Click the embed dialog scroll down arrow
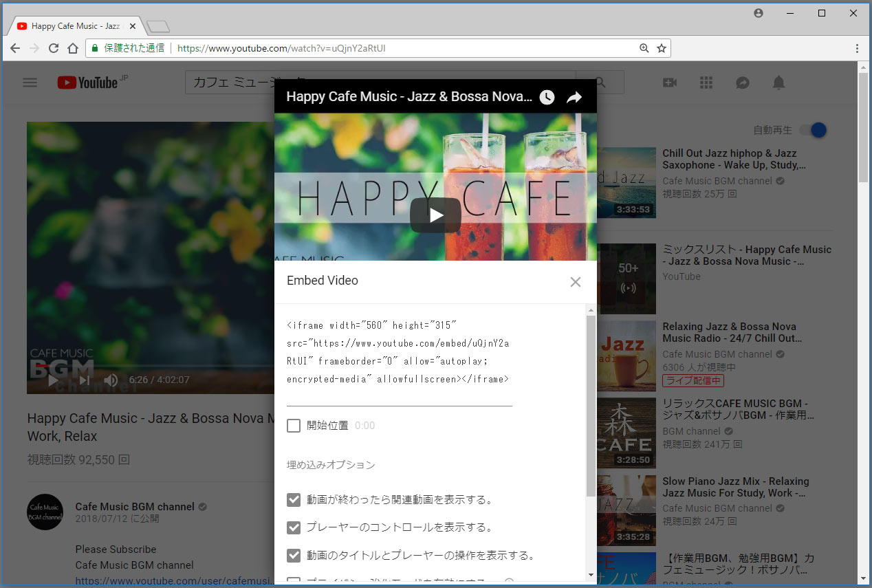872x588 pixels. [591, 574]
